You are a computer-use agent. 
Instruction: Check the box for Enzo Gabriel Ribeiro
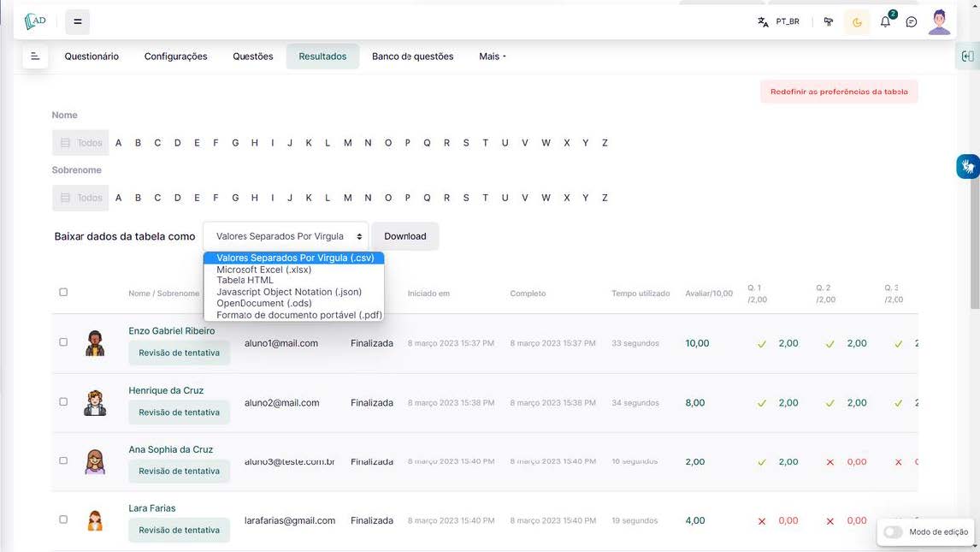[x=63, y=342]
